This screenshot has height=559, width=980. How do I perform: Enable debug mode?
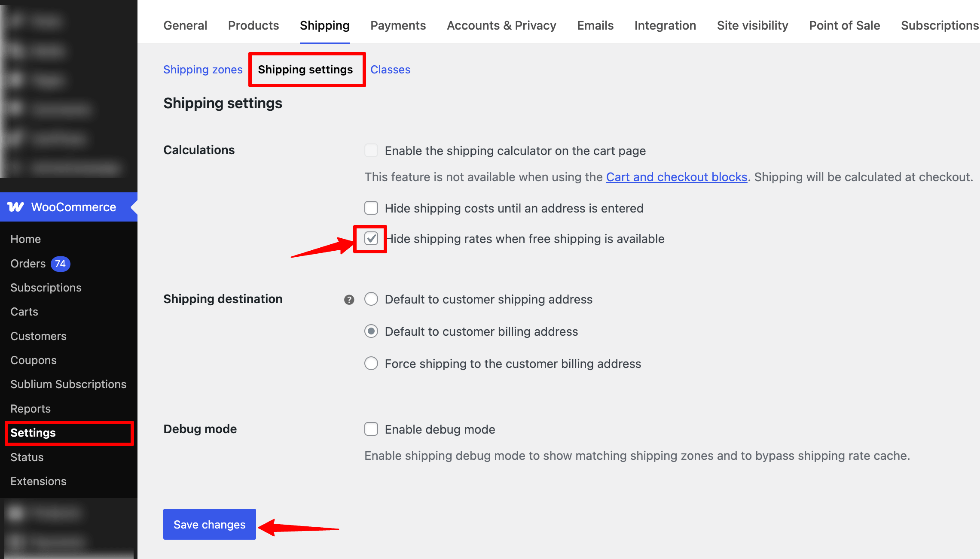coord(371,429)
